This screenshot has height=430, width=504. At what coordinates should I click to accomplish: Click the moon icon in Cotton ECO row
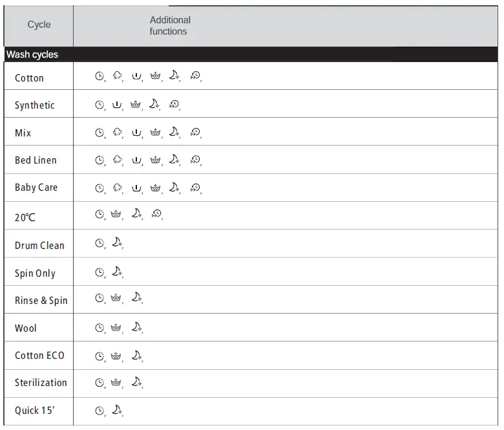(x=136, y=355)
